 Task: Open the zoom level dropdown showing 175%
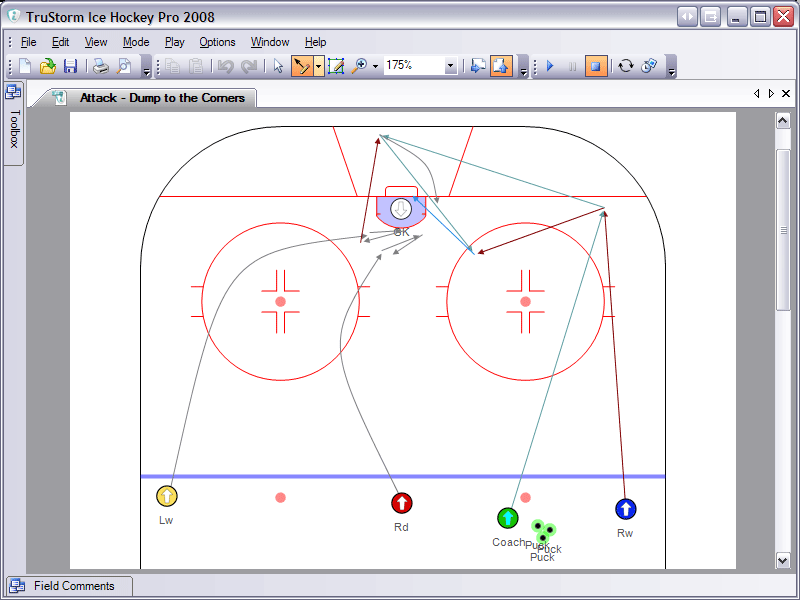(449, 66)
